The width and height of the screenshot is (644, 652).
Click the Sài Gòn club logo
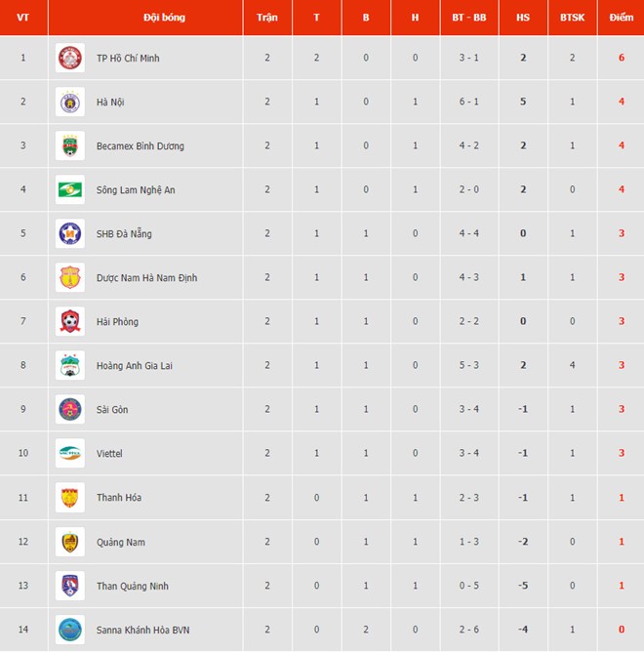tap(70, 409)
